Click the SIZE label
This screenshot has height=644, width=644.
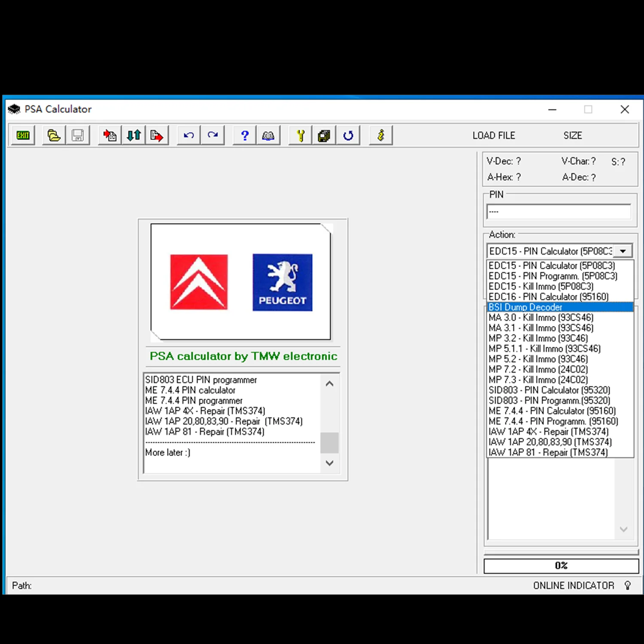click(x=573, y=136)
